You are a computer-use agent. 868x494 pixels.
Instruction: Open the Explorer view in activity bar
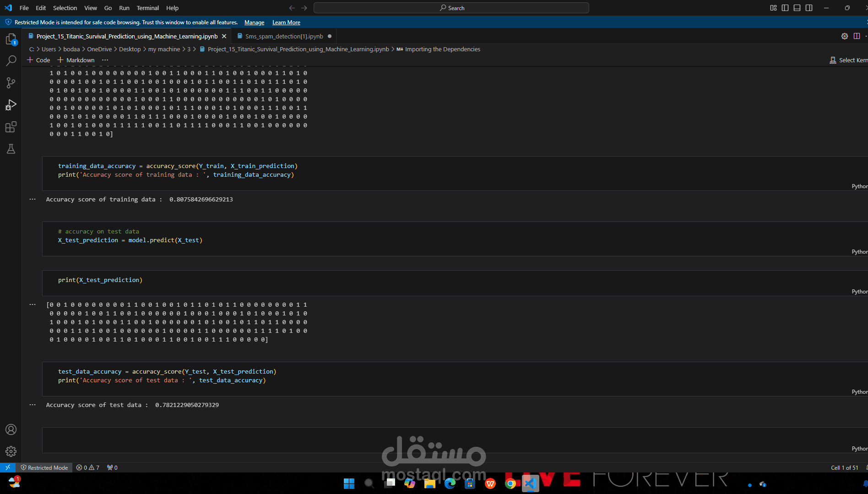click(x=11, y=39)
